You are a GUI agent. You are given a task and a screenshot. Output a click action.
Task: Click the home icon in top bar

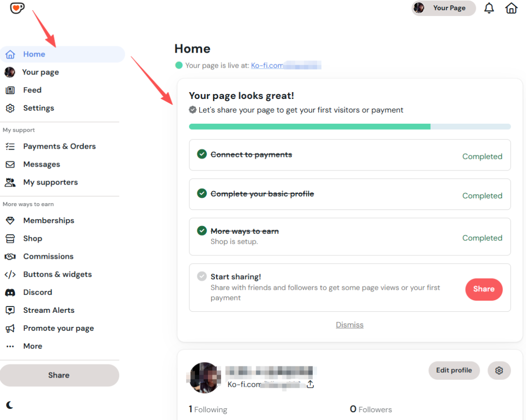click(x=511, y=8)
